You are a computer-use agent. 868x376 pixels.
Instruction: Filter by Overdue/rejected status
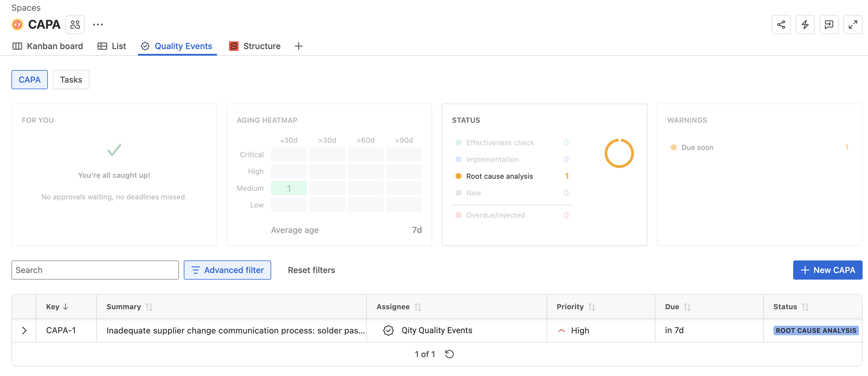(512, 215)
